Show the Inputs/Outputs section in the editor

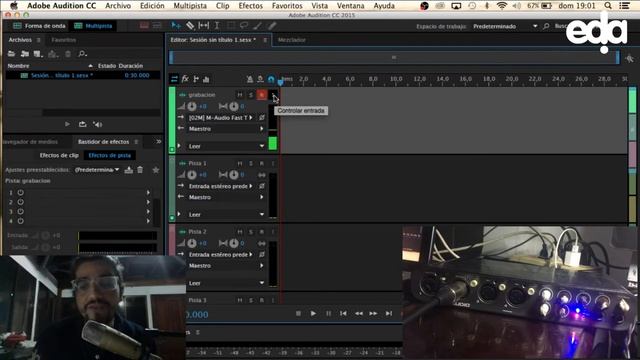(174, 79)
